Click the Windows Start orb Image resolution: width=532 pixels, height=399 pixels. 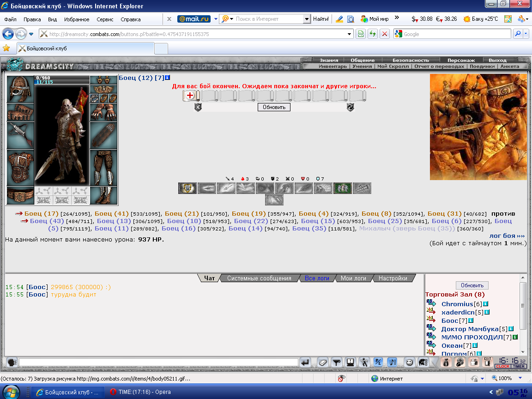[x=11, y=392]
